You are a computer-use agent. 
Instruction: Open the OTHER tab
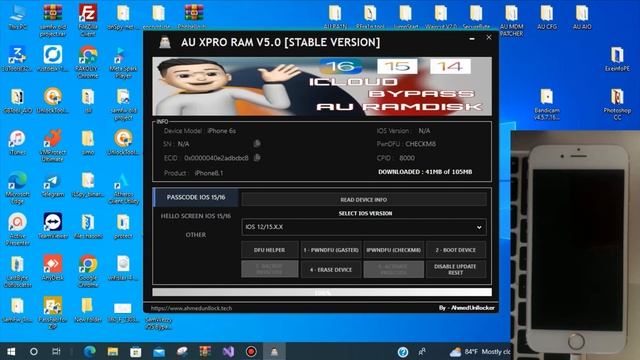[196, 235]
